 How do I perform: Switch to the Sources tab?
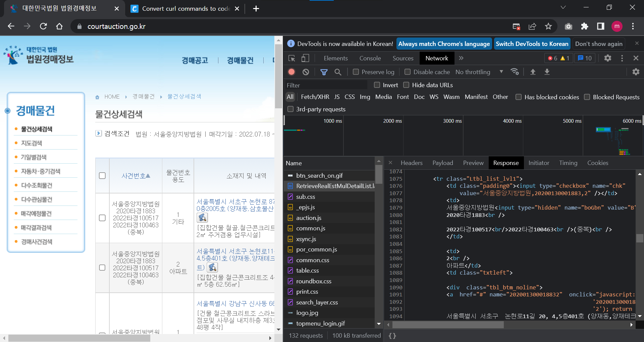403,58
